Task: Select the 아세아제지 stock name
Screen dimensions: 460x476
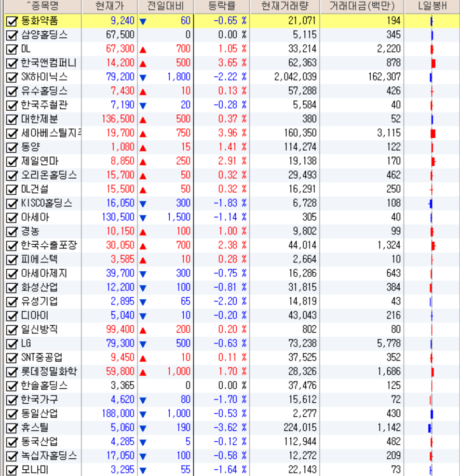Action: pos(44,273)
